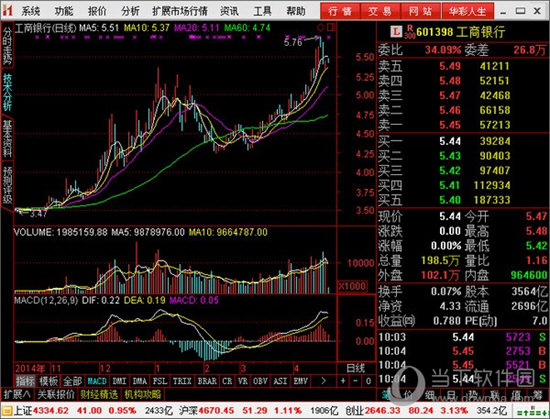Click the 沪深 index value 4670.45
Screen dimensions: 550x419
click(216, 410)
